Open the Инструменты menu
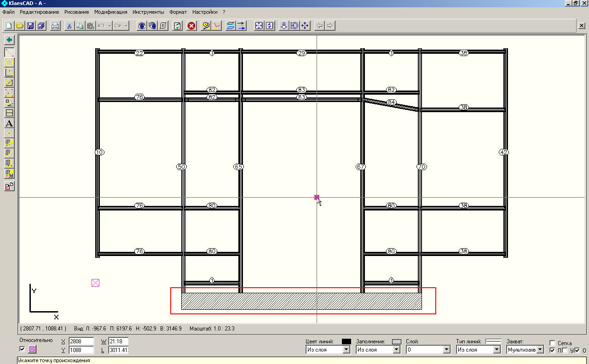This screenshot has width=589, height=364. [148, 12]
